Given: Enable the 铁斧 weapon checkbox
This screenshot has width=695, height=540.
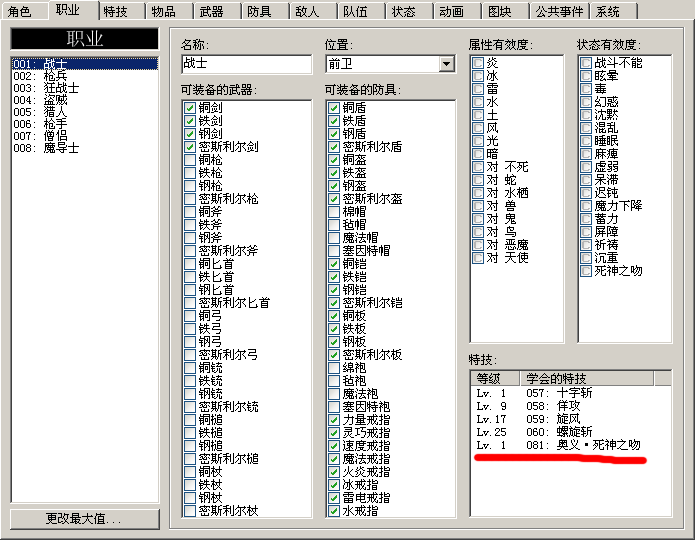Looking at the screenshot, I should [190, 225].
